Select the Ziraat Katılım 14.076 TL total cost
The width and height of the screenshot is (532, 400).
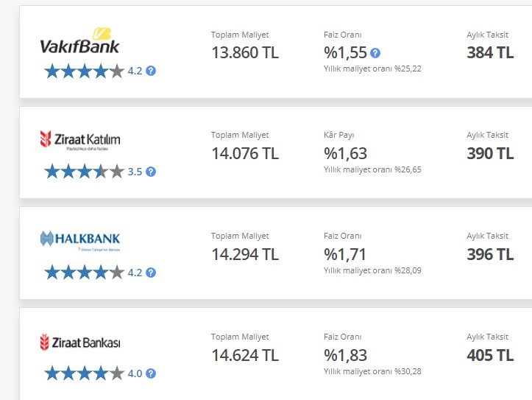[x=245, y=153]
